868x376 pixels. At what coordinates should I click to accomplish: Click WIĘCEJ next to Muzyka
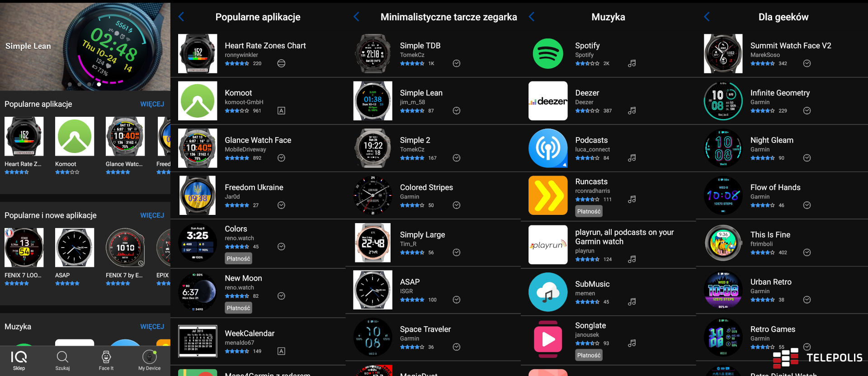152,327
